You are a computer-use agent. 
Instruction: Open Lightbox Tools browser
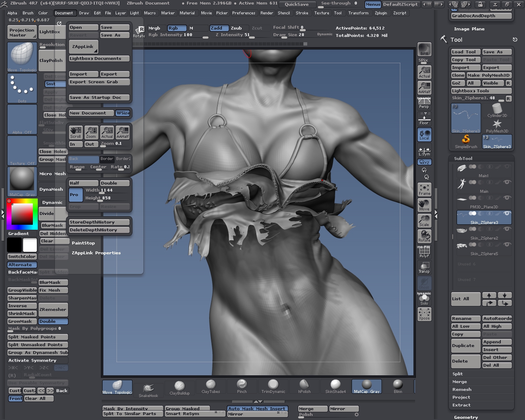[x=482, y=91]
